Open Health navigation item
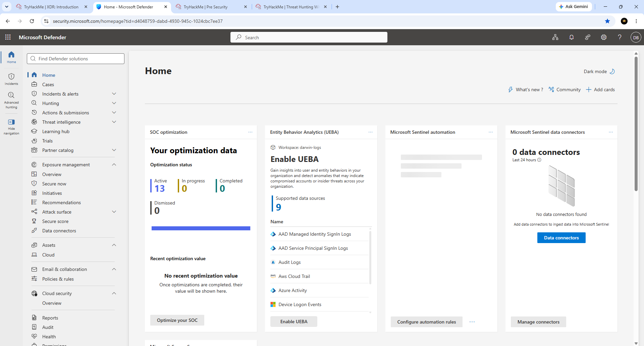The image size is (644, 346). [49, 337]
